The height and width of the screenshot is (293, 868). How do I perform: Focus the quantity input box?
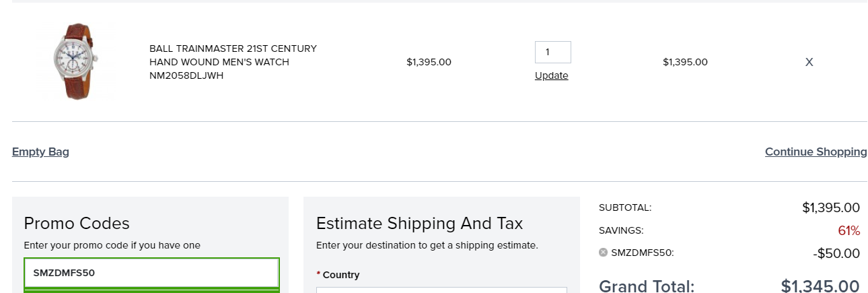553,52
